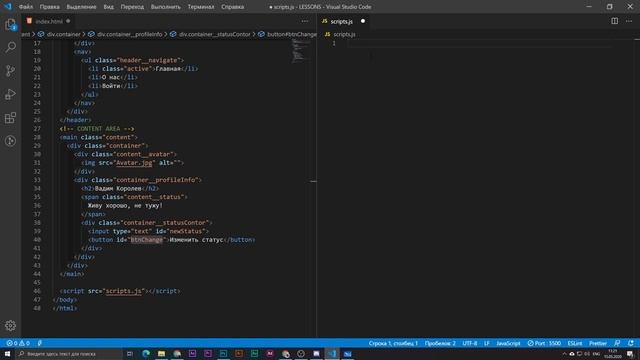The width and height of the screenshot is (640, 360).
Task: Change the JavaScript language mode
Action: click(508, 343)
